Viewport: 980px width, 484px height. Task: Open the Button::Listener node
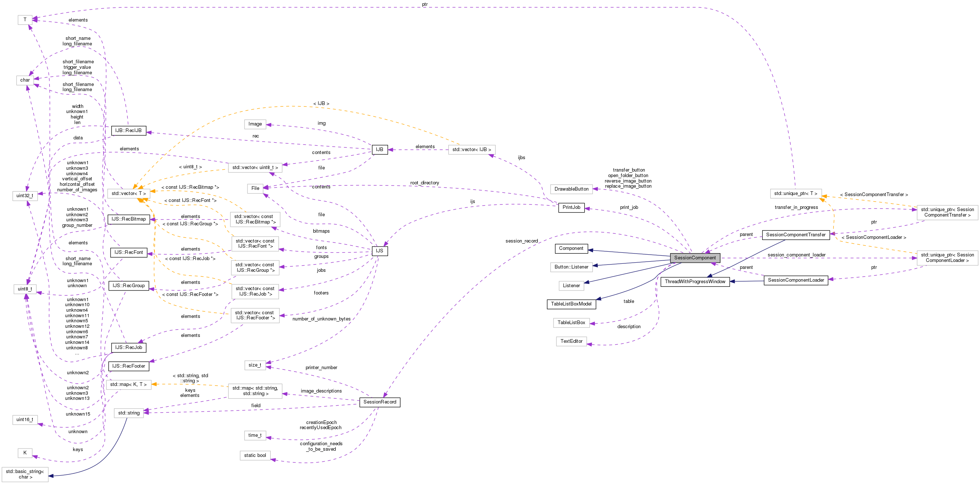pyautogui.click(x=571, y=267)
